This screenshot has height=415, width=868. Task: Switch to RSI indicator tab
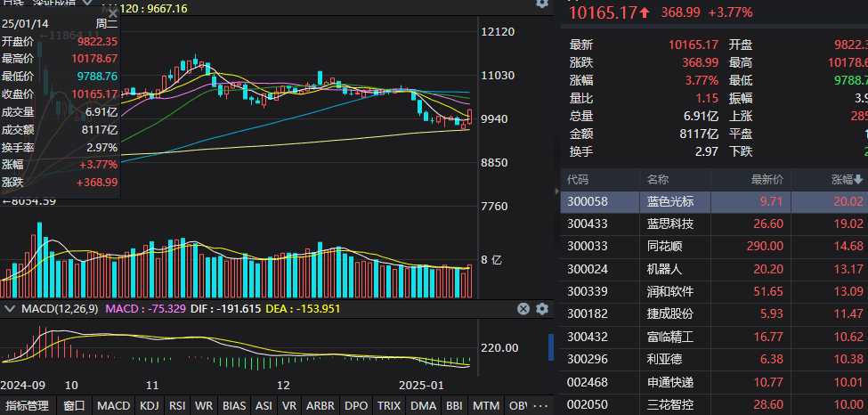click(x=177, y=405)
